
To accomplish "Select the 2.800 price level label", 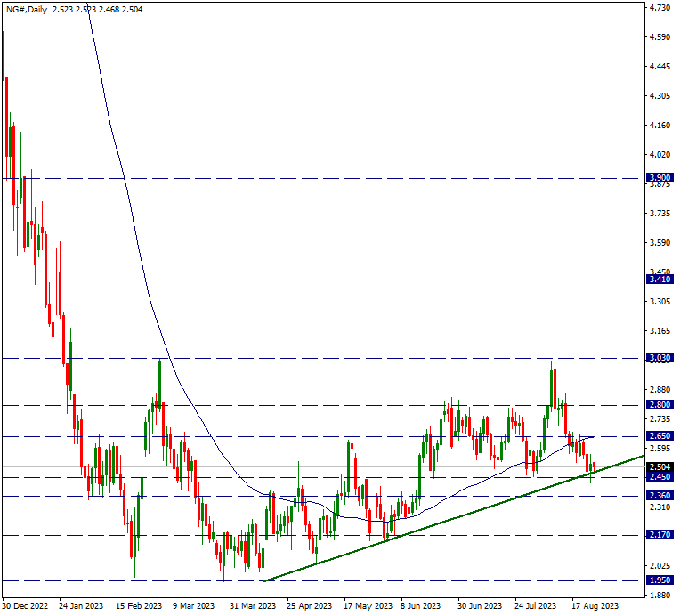I will (660, 406).
